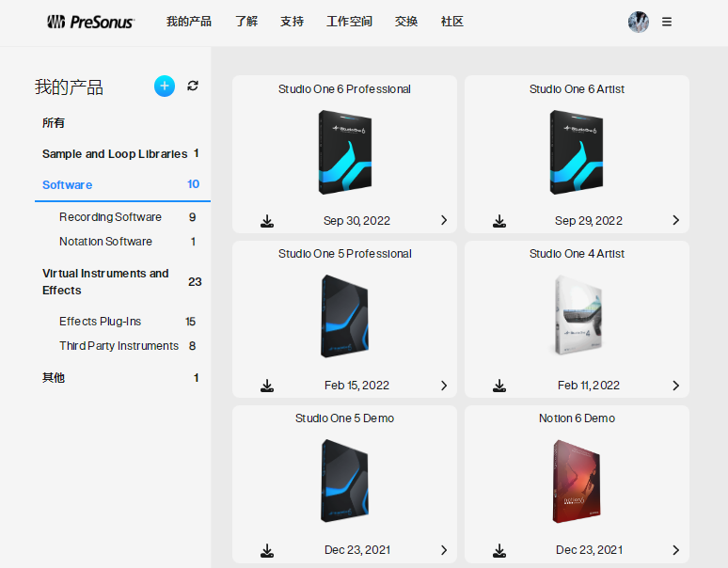Image resolution: width=728 pixels, height=568 pixels.
Task: Open the 我的产品 menu
Action: point(189,22)
